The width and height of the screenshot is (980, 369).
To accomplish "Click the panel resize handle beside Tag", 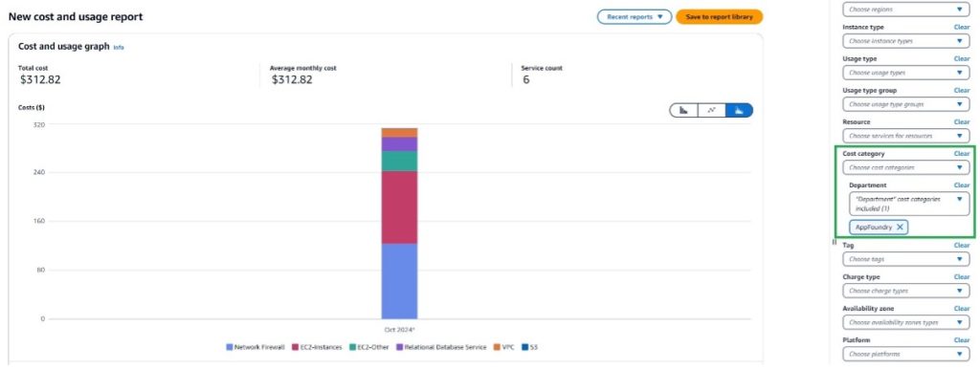I will 835,242.
